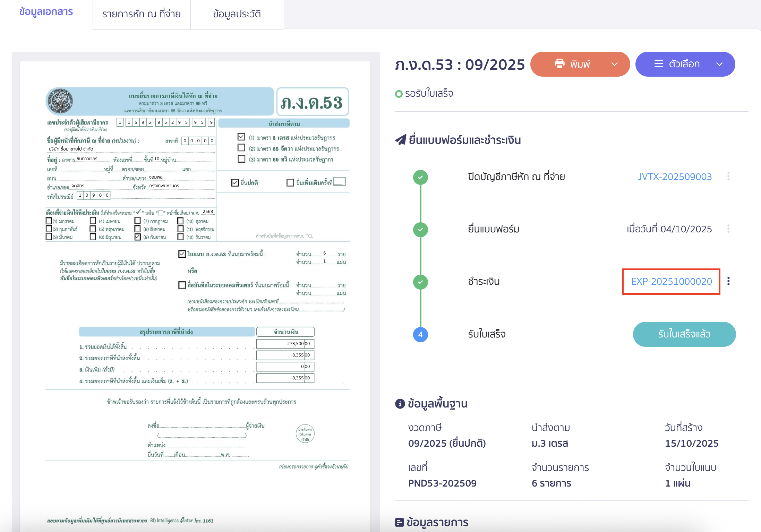
Task: Expand the ตัวเลือก dropdown chevron
Action: 719,64
